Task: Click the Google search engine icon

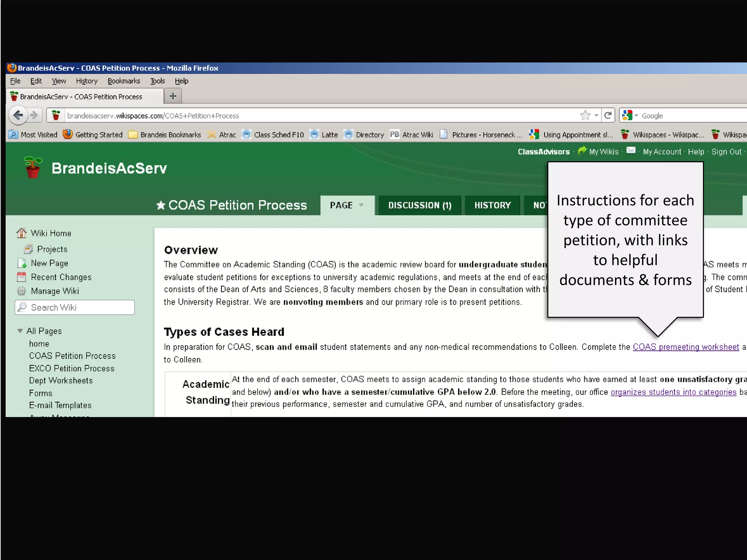Action: click(x=627, y=116)
